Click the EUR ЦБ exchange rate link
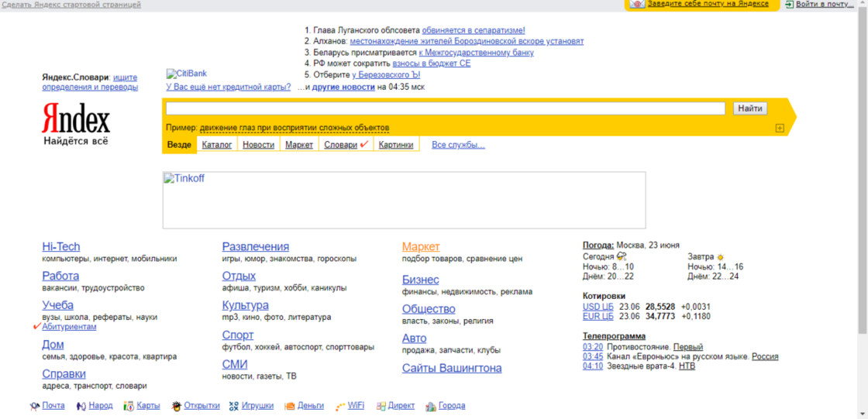Image resolution: width=868 pixels, height=419 pixels. tap(598, 317)
